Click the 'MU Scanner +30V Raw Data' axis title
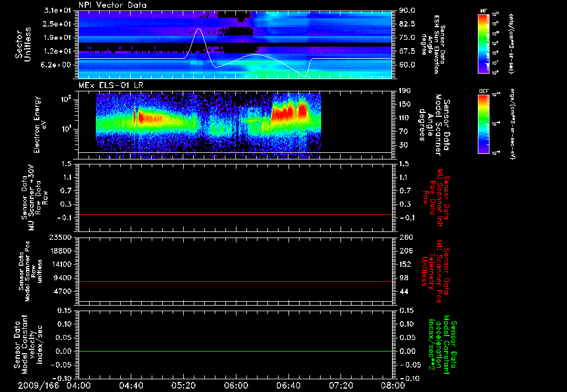Screen dimensions: 567x392 pos(35,198)
